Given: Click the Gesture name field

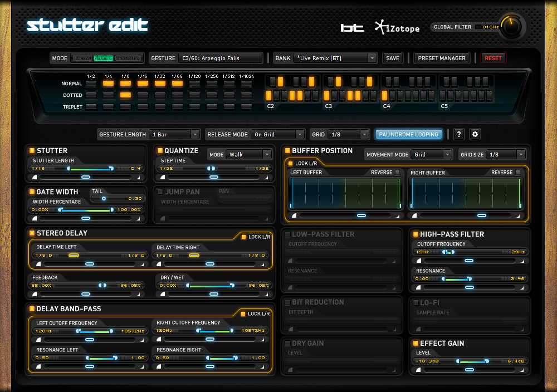Looking at the screenshot, I should click(220, 58).
